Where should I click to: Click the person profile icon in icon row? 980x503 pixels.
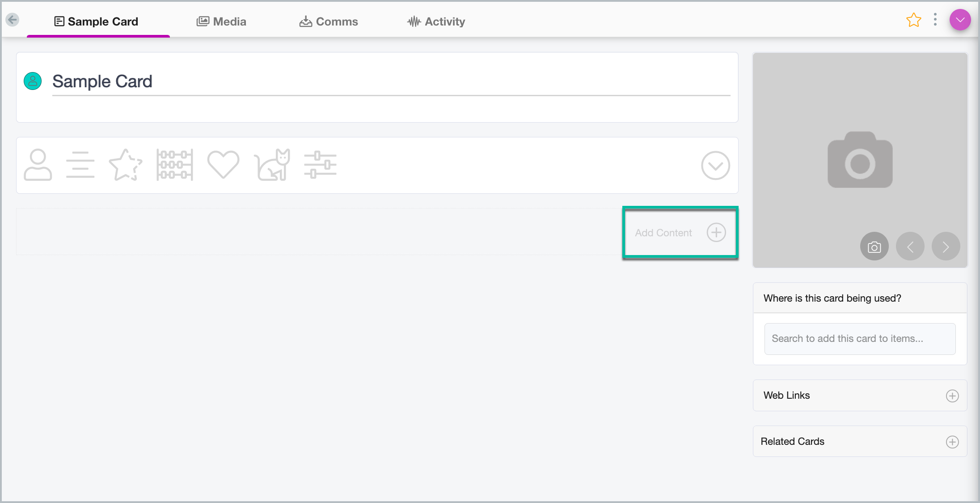pyautogui.click(x=38, y=165)
